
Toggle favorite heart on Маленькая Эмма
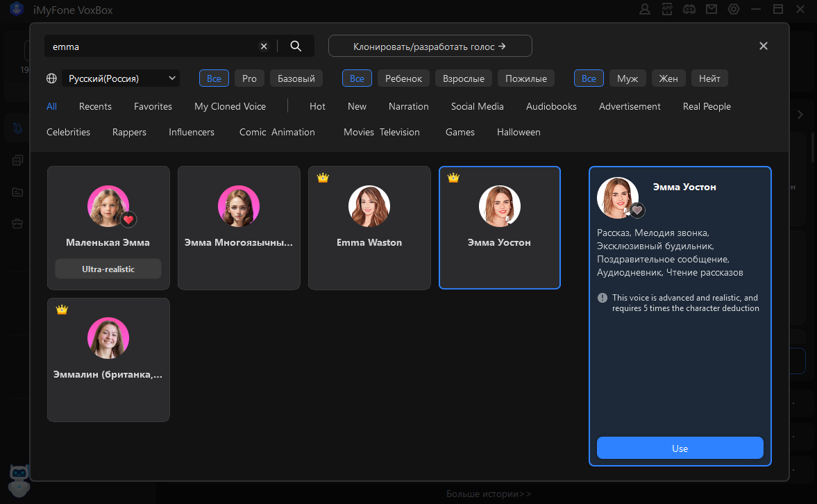coord(128,219)
